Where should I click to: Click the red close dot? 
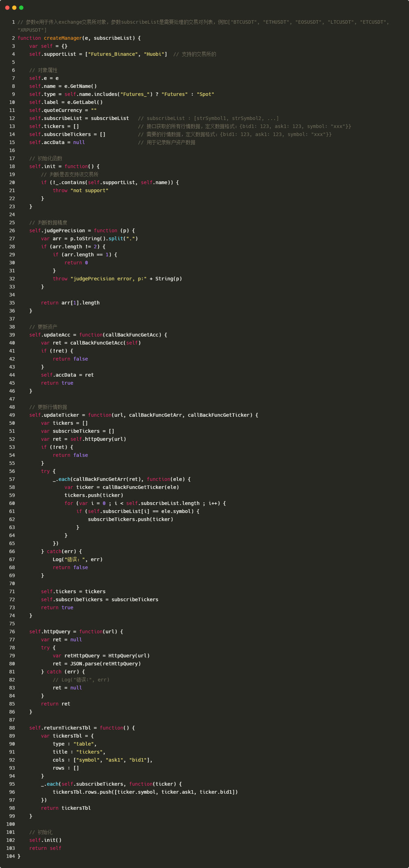(7, 8)
